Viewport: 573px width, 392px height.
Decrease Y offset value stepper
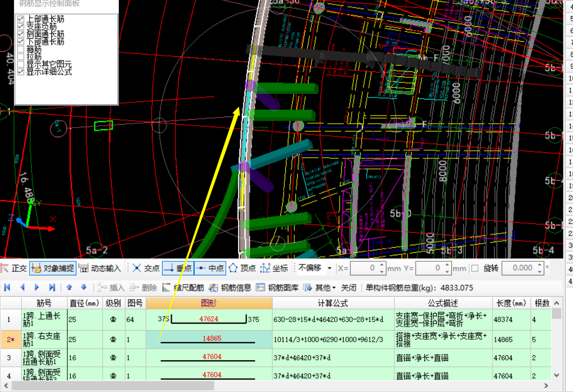447,271
